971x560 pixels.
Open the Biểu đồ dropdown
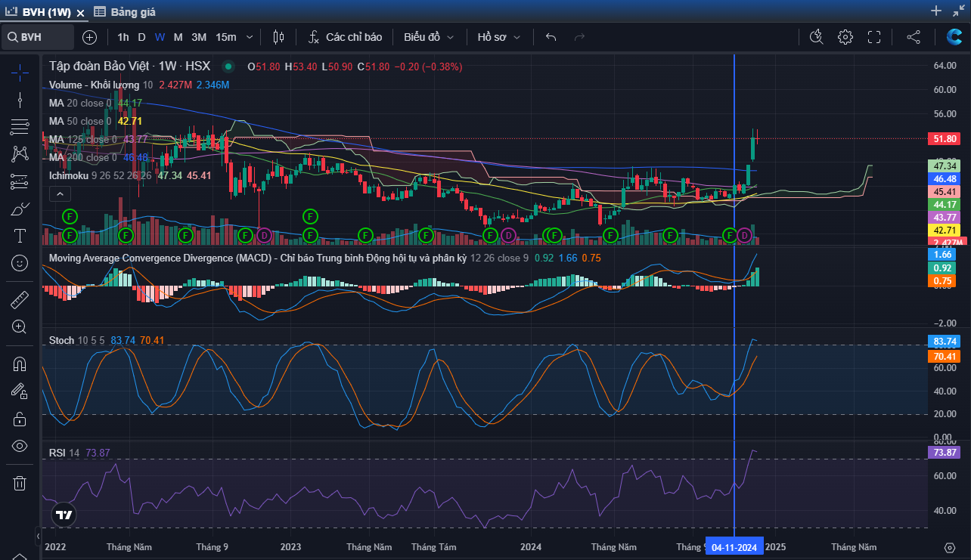pos(429,37)
